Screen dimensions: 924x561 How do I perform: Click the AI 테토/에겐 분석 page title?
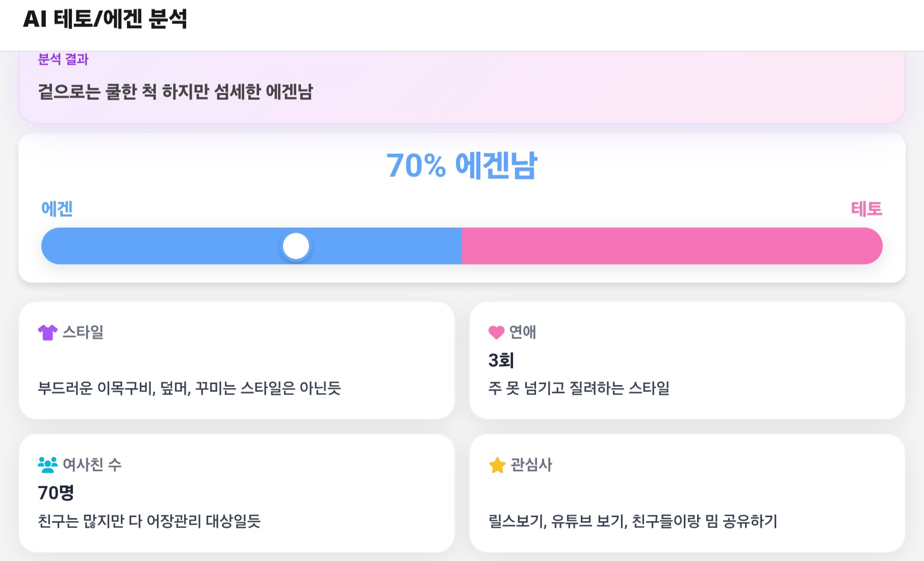coord(105,19)
